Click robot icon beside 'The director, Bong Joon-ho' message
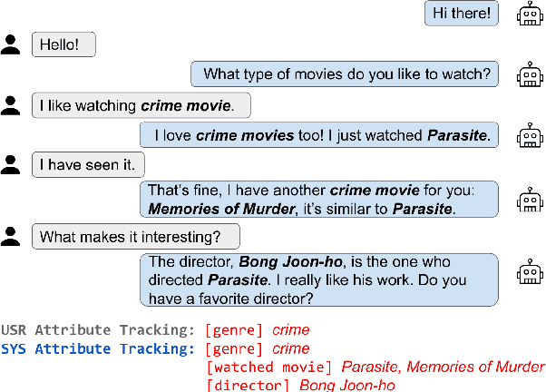The height and width of the screenshot is (392, 546). [x=530, y=271]
